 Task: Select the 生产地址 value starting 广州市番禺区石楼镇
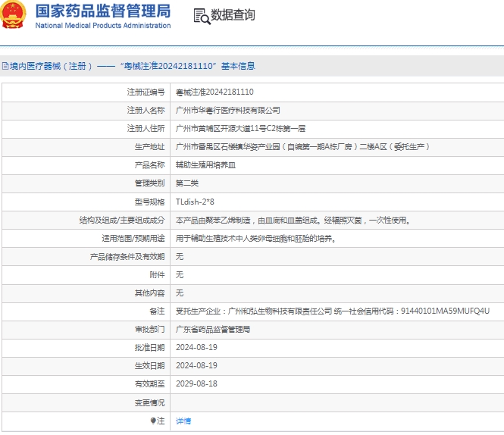pos(302,147)
